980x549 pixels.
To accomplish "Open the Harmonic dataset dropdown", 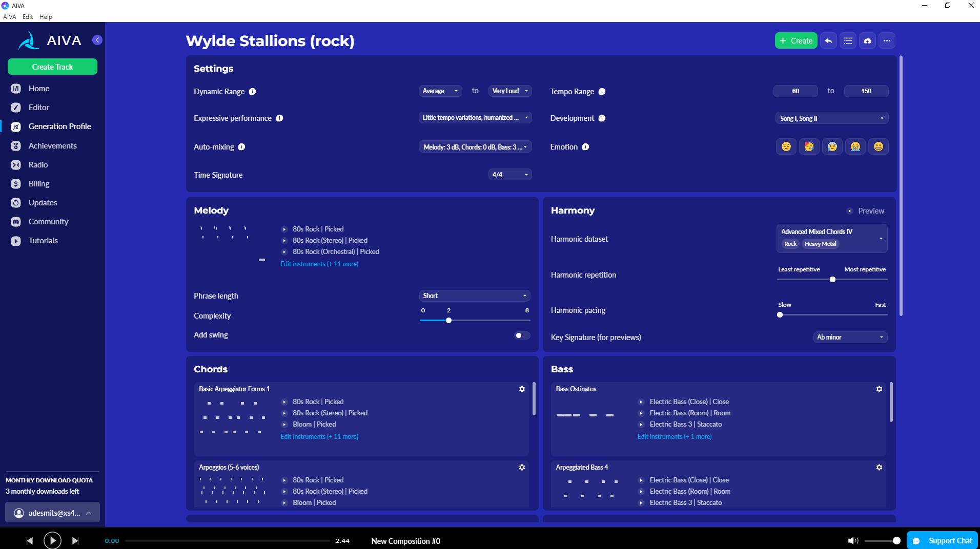I will coord(832,238).
